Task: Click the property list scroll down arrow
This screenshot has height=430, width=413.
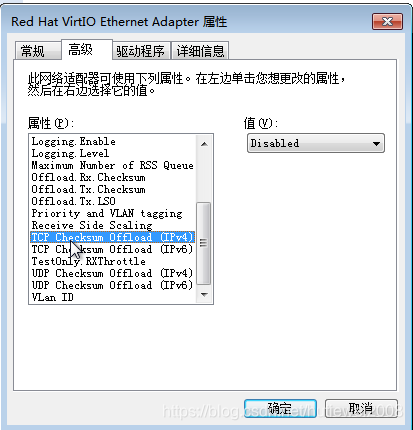Action: click(x=204, y=294)
